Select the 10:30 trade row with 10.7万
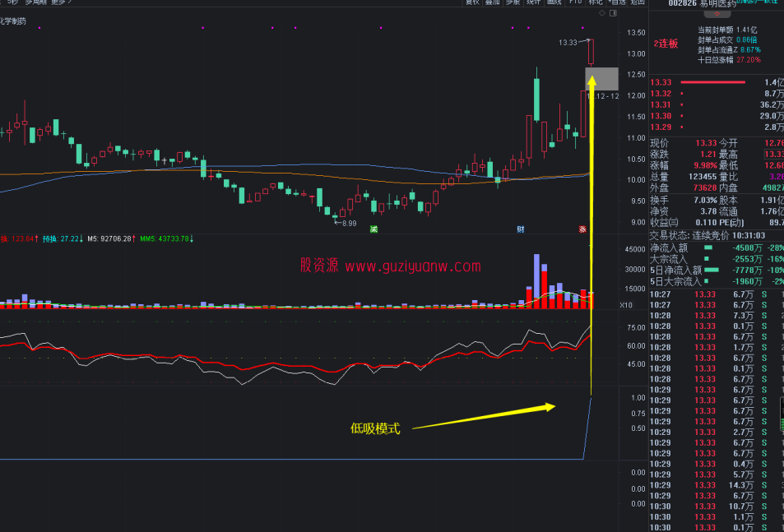Screen dimensions: 784x532 (717, 507)
